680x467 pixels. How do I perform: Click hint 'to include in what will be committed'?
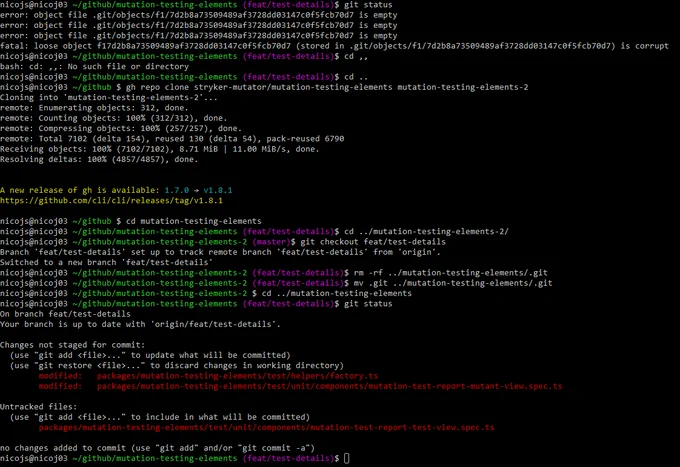coord(220,417)
